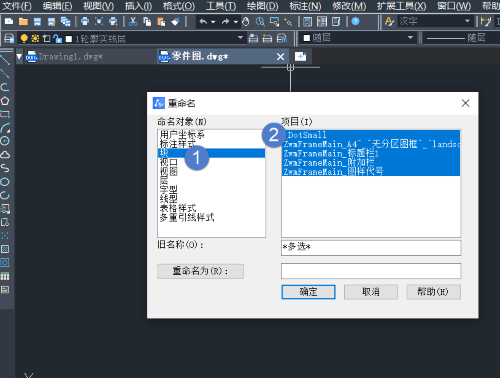Click the old name field showing *多选*
The width and height of the screenshot is (500, 378).
(x=371, y=248)
